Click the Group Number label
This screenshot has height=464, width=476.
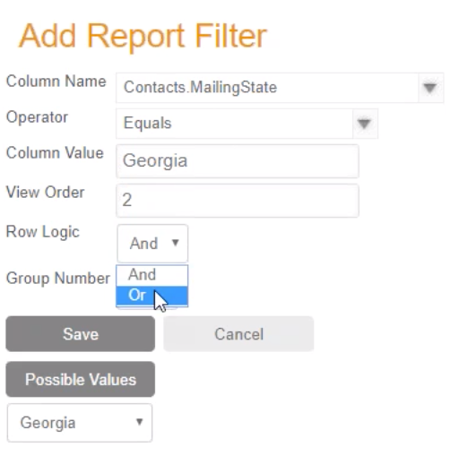pyautogui.click(x=58, y=278)
